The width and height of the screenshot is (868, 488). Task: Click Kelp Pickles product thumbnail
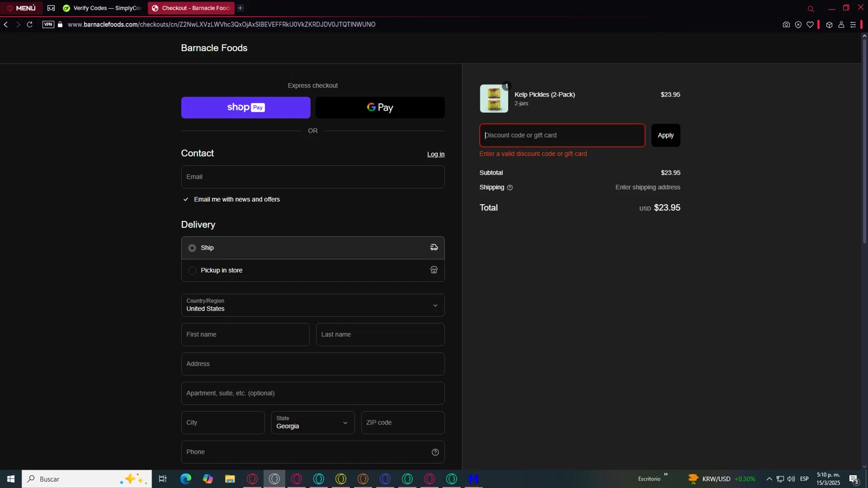pyautogui.click(x=494, y=98)
